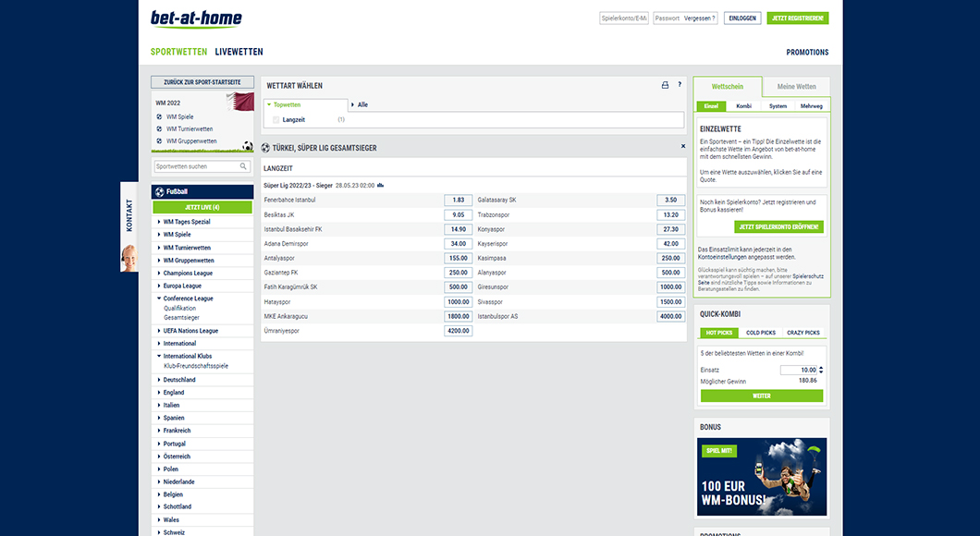Click the Einloggen button
The image size is (980, 536).
click(742, 18)
